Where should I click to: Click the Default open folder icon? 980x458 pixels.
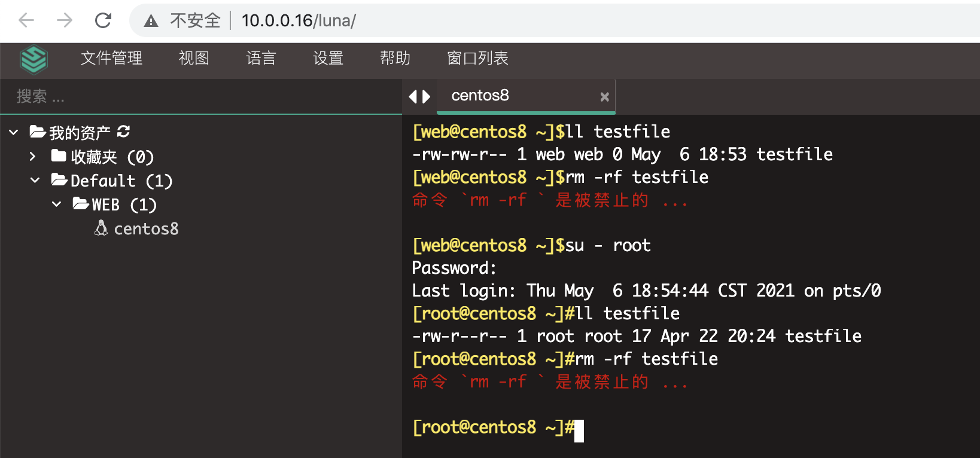pos(59,180)
